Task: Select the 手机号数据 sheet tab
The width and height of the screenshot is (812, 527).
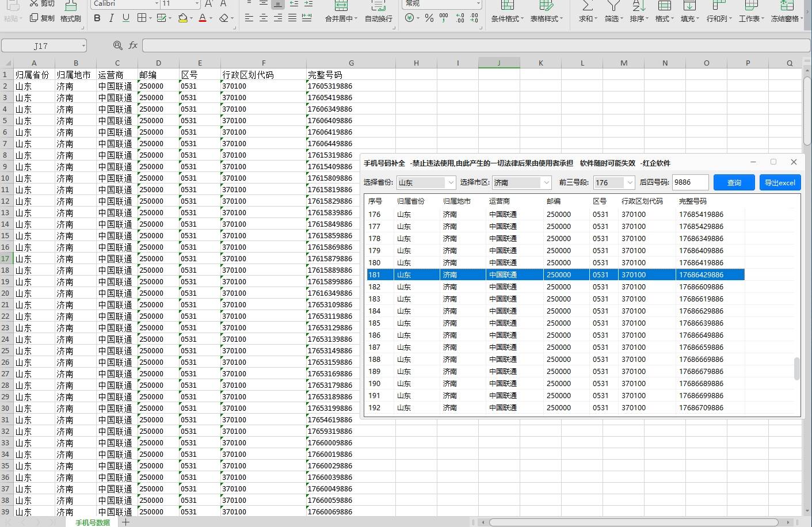Action: pos(92,522)
